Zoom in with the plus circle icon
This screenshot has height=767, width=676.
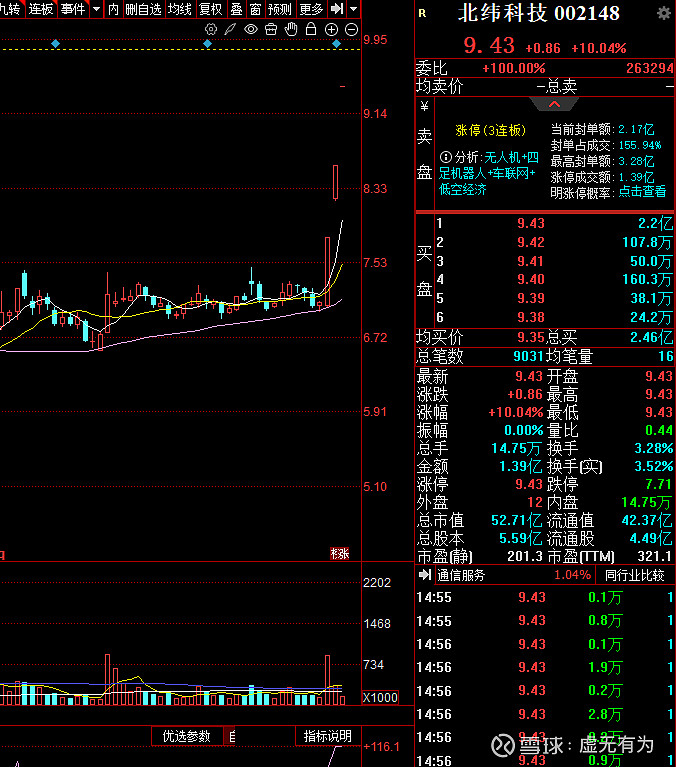pyautogui.click(x=331, y=29)
